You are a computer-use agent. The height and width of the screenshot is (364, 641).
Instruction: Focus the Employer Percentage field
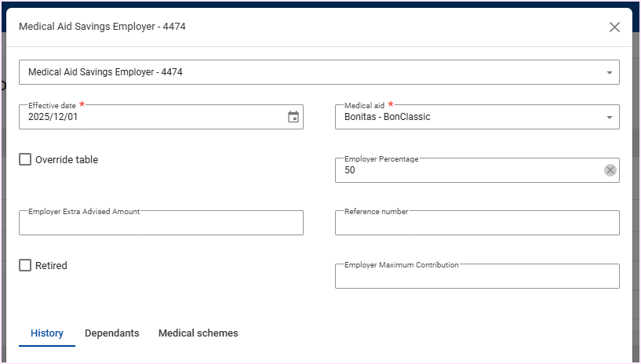467,170
